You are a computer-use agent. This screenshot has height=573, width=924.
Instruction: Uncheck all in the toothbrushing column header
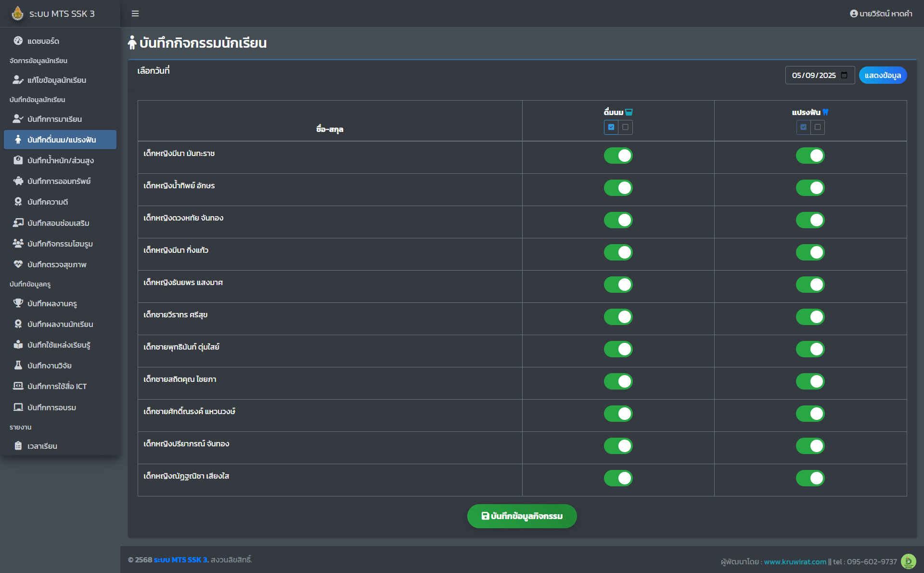[x=817, y=127]
